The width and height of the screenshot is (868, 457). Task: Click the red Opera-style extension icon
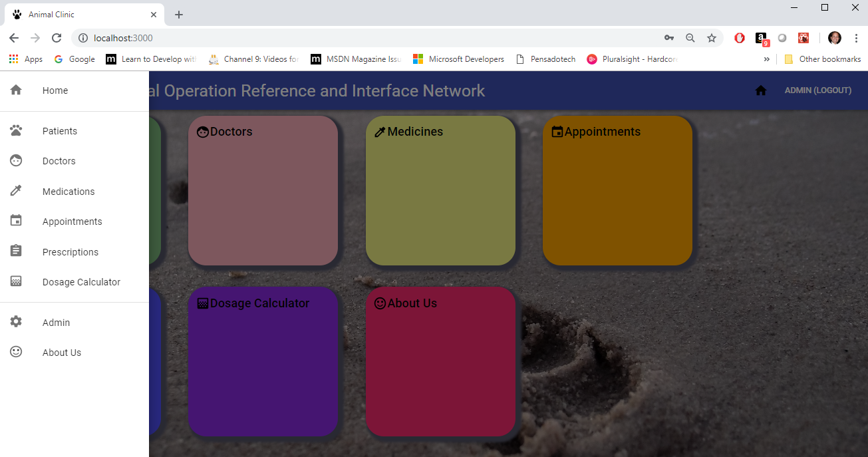(740, 38)
